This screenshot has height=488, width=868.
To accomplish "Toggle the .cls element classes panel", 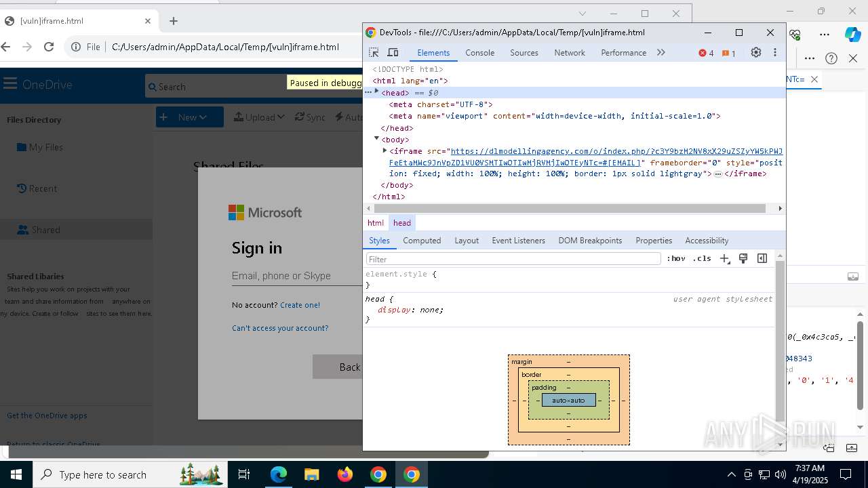I will tap(702, 259).
